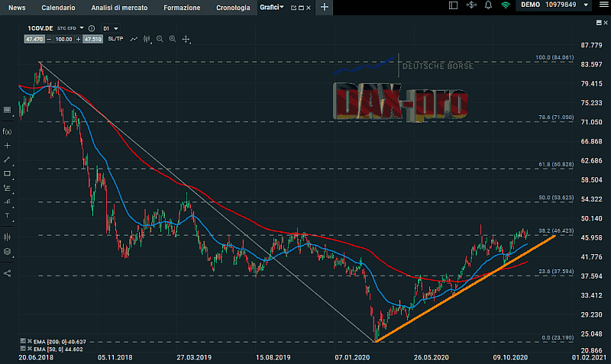Select the text annotation tool

coord(8,216)
